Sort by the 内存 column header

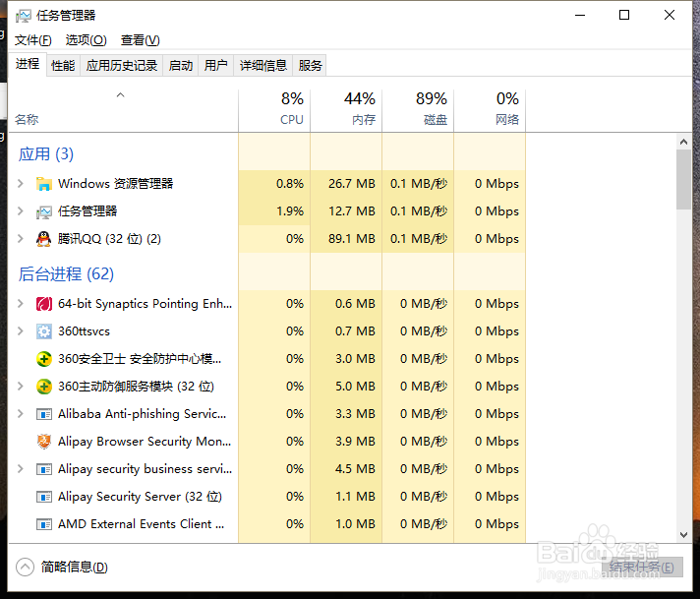[x=346, y=110]
